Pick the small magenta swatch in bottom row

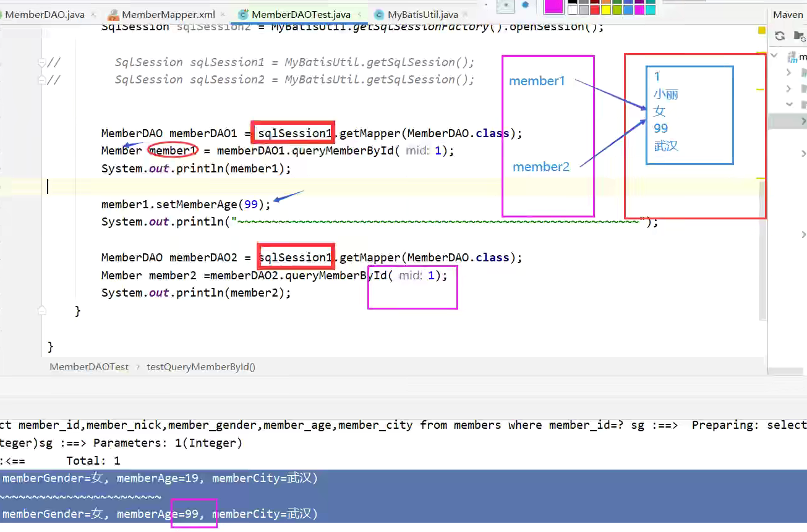click(x=639, y=10)
